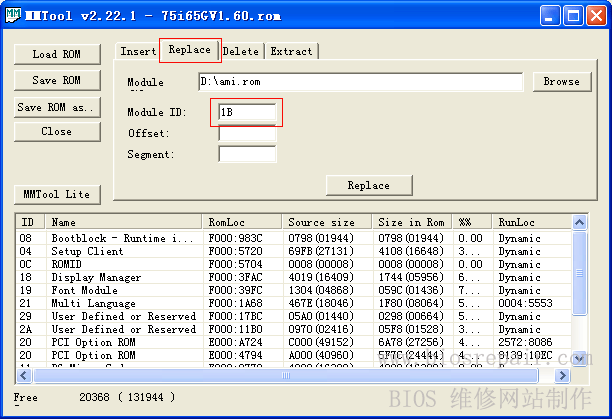Switch to the Delete tab
612x419 pixels.
[x=241, y=51]
